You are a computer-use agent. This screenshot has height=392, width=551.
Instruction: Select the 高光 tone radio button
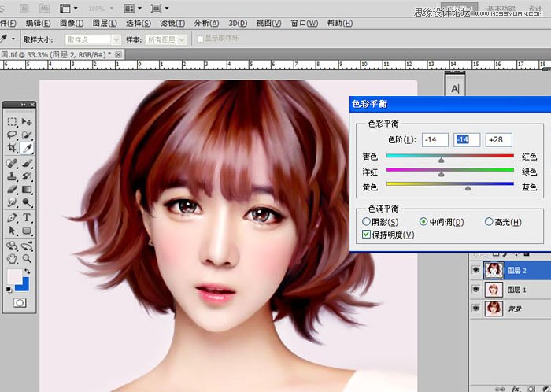pos(489,222)
